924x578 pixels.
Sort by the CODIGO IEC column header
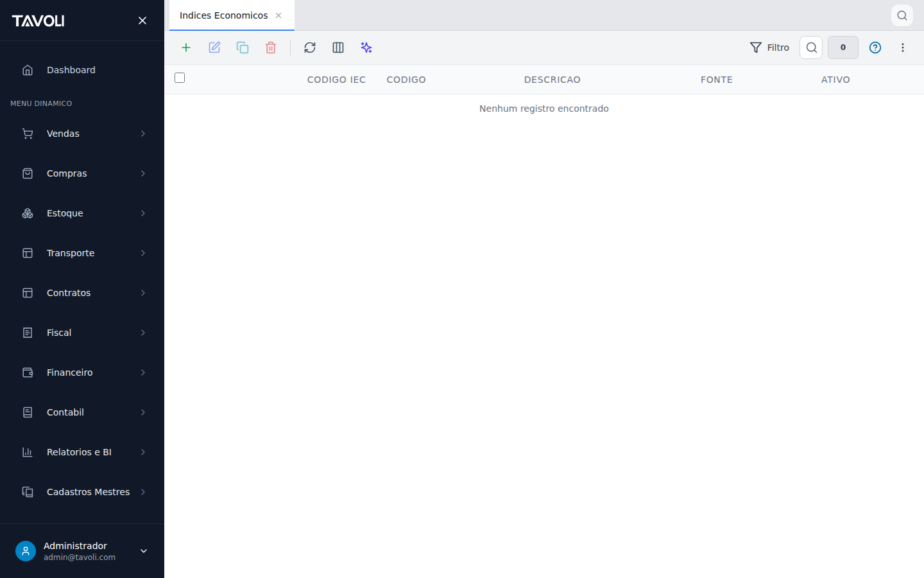pyautogui.click(x=336, y=80)
